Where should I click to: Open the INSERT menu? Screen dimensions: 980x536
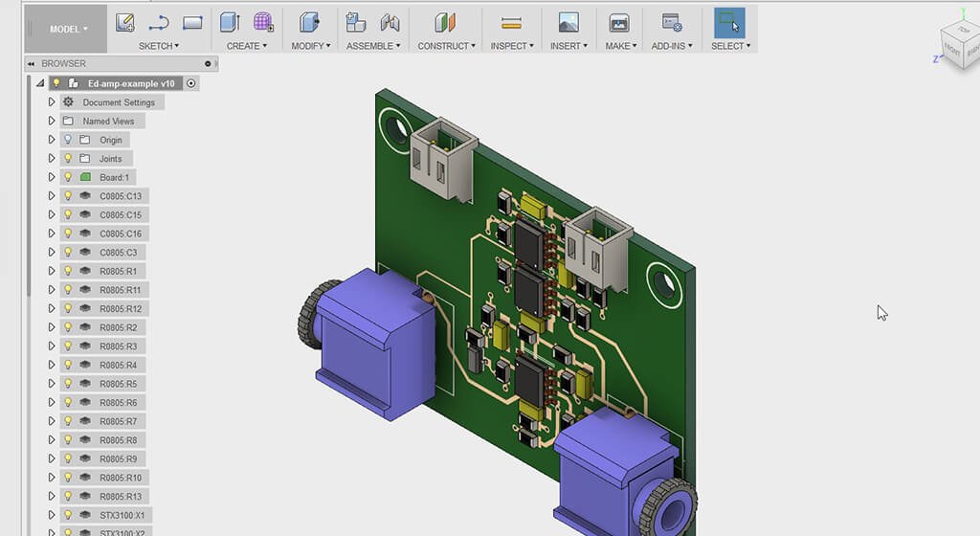click(568, 46)
